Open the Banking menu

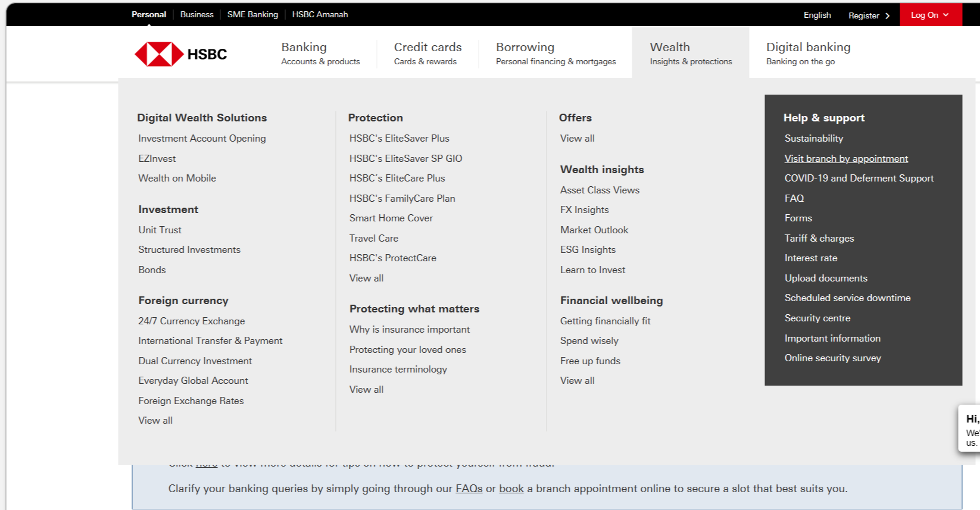pos(320,53)
